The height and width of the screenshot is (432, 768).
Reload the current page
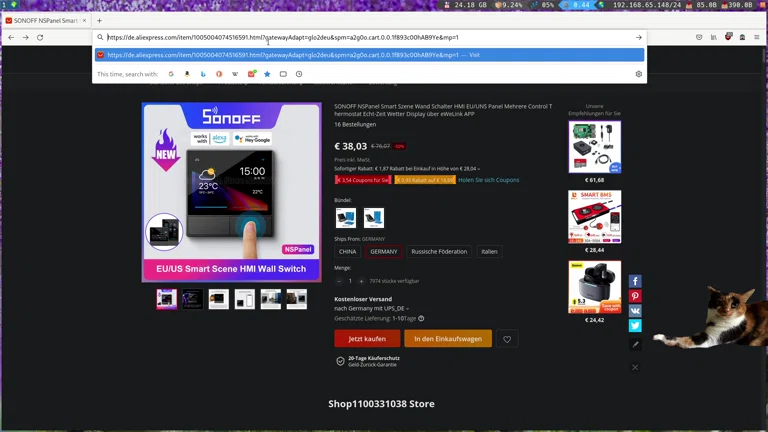pos(40,37)
